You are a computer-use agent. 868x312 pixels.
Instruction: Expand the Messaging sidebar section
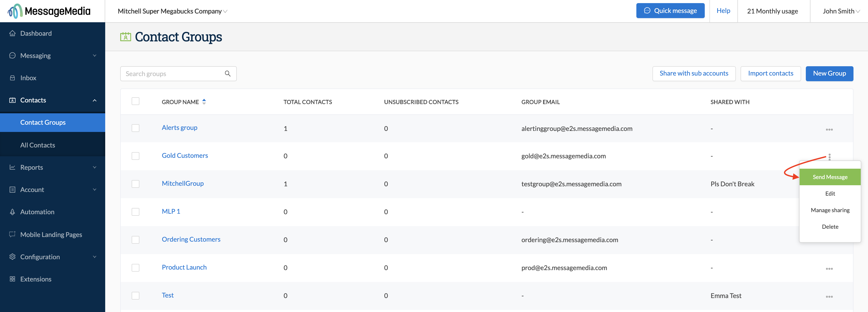[94, 56]
